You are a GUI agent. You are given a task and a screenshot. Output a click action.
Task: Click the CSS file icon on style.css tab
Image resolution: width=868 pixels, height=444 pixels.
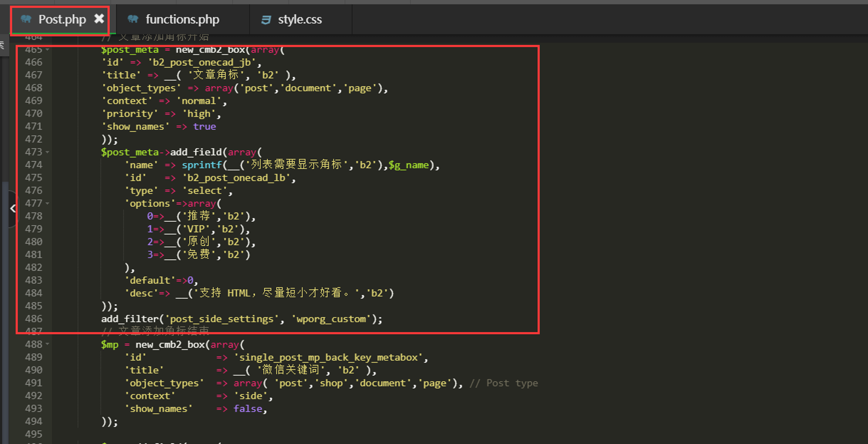266,20
